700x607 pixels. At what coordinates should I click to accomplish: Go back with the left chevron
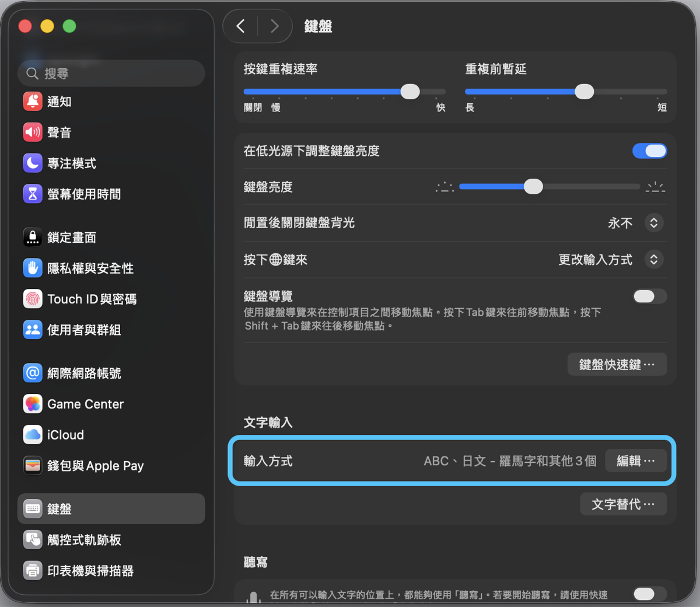(x=240, y=26)
